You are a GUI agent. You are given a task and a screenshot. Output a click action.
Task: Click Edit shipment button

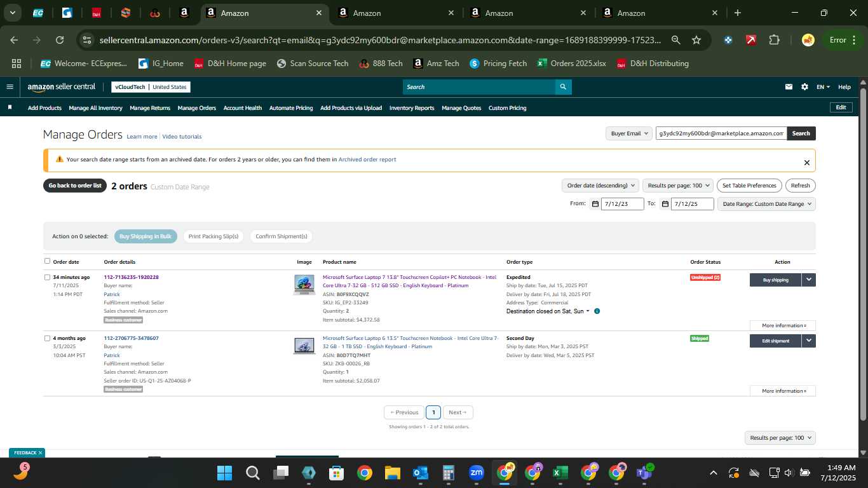[x=775, y=341]
